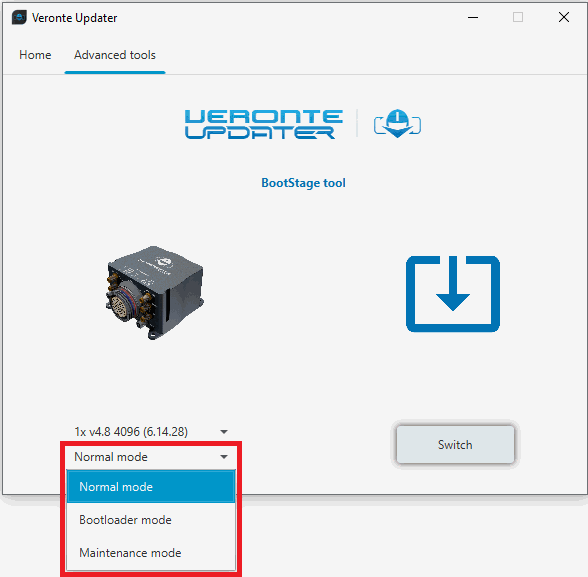Minimize the Veronte Updater window
This screenshot has height=577, width=588.
[x=473, y=17]
